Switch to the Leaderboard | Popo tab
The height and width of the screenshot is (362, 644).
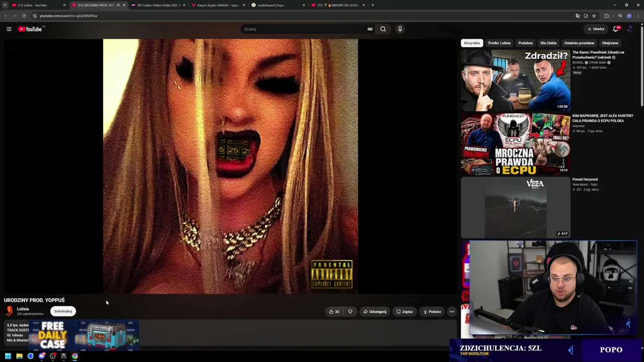(278, 5)
